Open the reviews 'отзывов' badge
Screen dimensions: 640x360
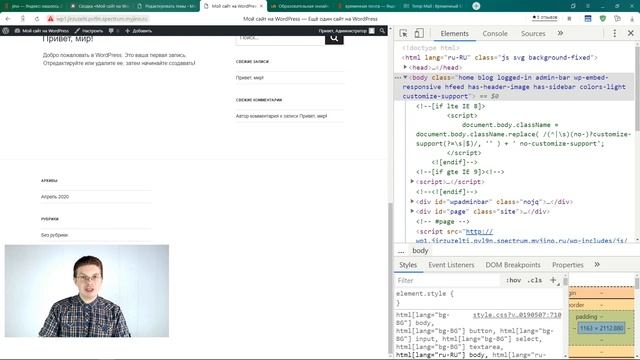point(544,18)
